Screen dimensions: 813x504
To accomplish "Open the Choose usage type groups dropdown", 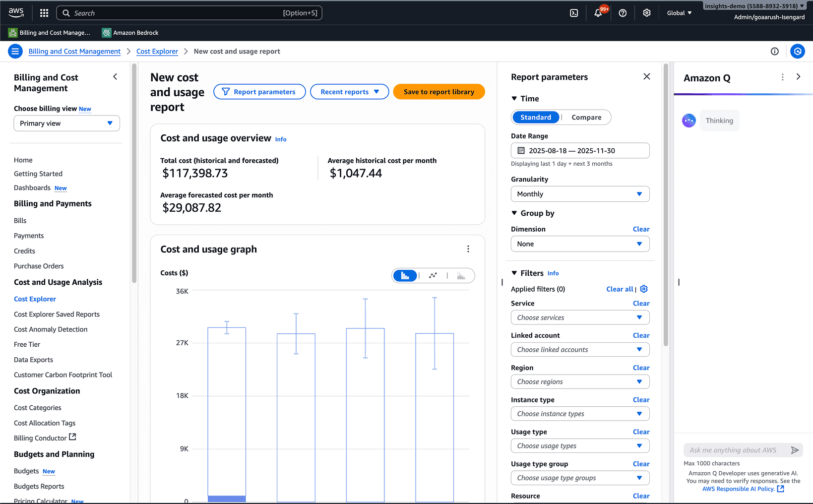I will coord(580,478).
